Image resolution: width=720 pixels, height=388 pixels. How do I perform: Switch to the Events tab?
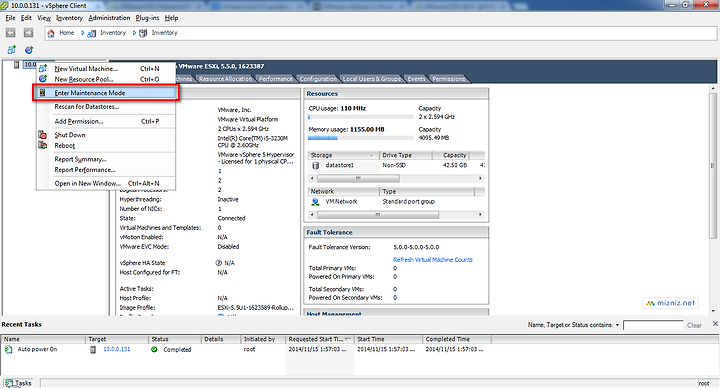click(x=416, y=79)
